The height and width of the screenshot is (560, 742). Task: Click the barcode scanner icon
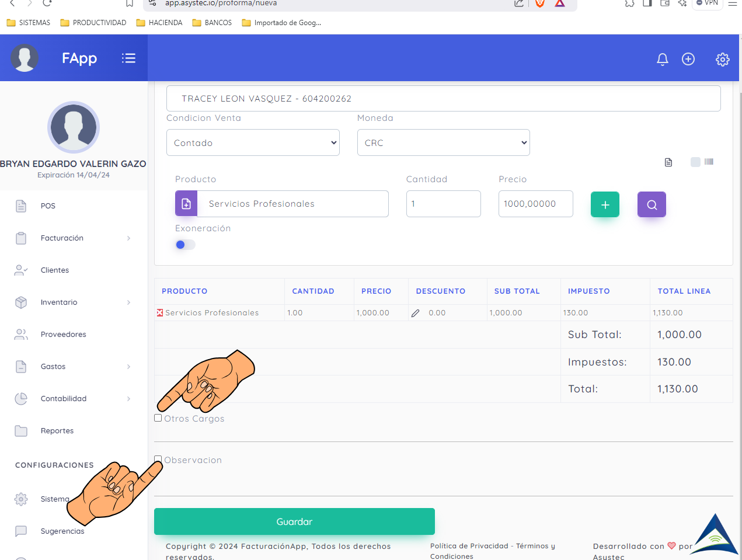click(x=709, y=162)
